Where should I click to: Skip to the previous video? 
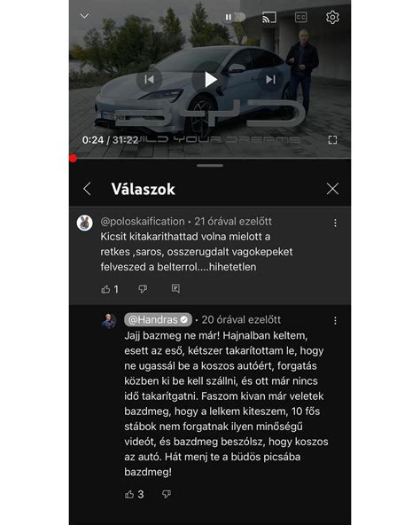tap(149, 79)
